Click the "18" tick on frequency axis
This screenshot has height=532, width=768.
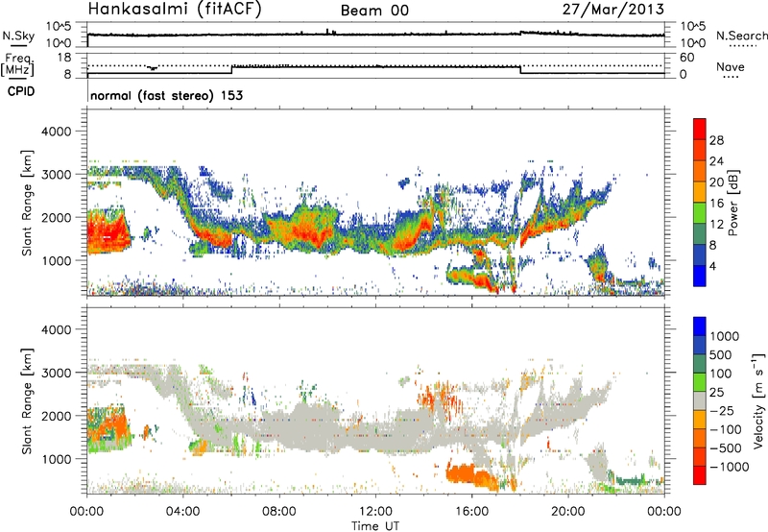[64, 58]
